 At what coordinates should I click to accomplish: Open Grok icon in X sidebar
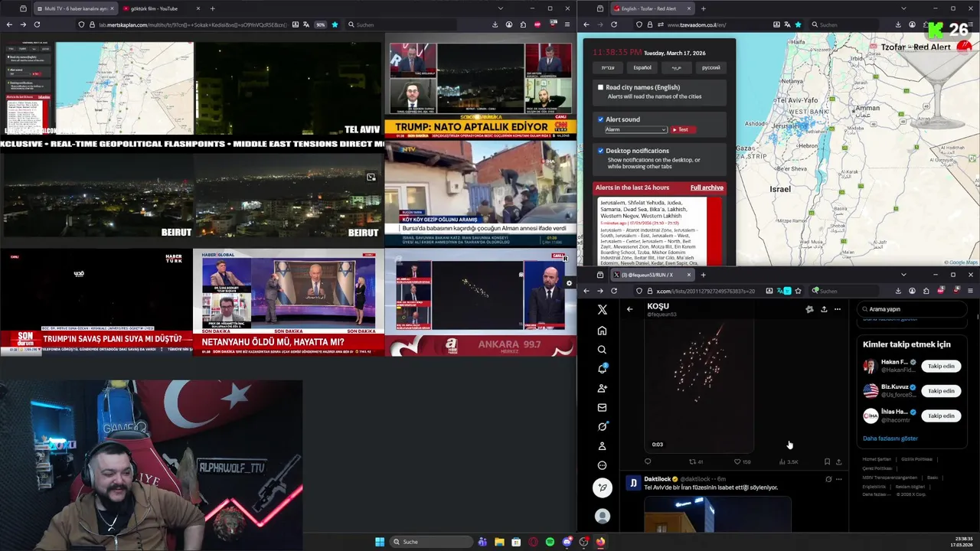tap(602, 426)
